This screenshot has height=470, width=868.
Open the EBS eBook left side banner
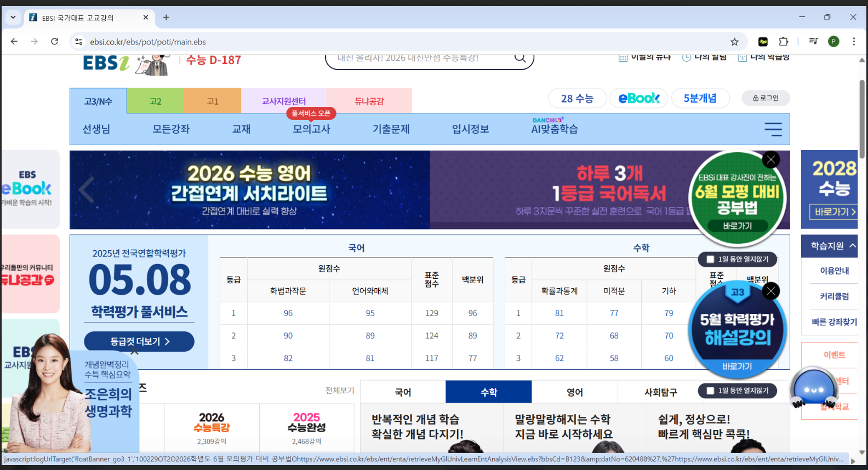pyautogui.click(x=30, y=190)
